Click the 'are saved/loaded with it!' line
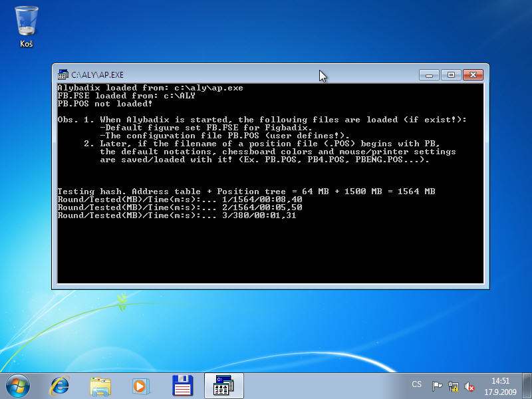Viewport: 532px width, 399px height. click(265, 160)
